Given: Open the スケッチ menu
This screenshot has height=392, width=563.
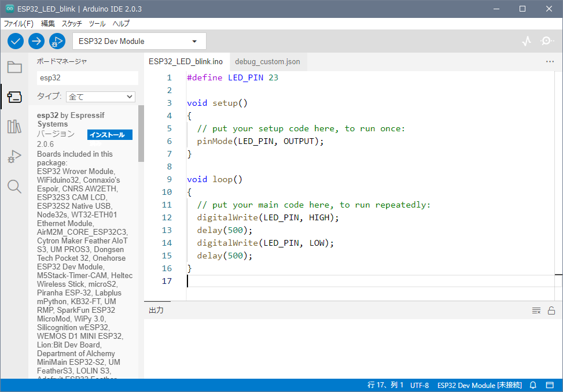Looking at the screenshot, I should click(x=71, y=24).
